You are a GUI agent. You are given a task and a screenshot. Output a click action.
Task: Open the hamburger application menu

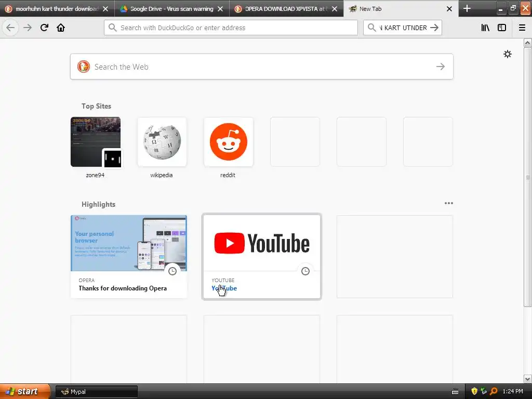pyautogui.click(x=522, y=28)
